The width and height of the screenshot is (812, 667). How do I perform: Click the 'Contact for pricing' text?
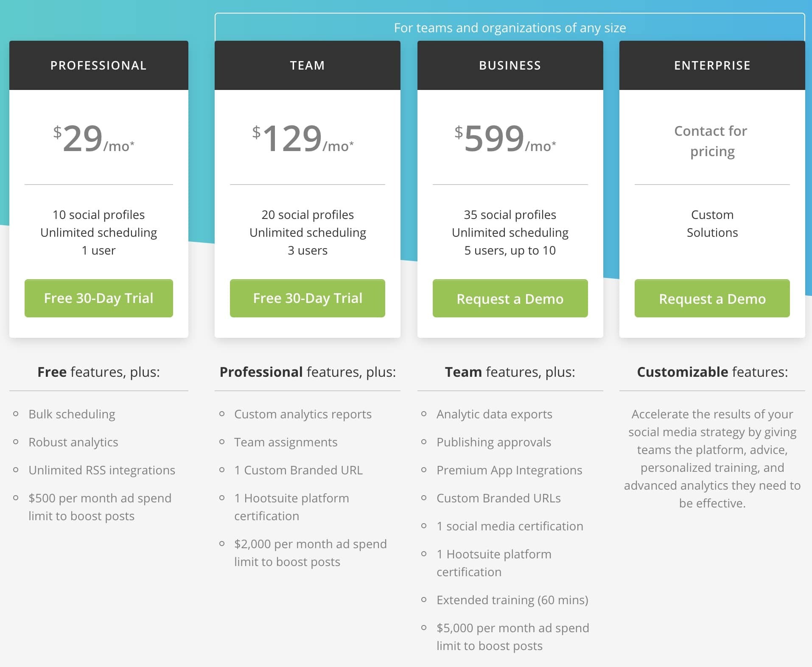pyautogui.click(x=711, y=141)
